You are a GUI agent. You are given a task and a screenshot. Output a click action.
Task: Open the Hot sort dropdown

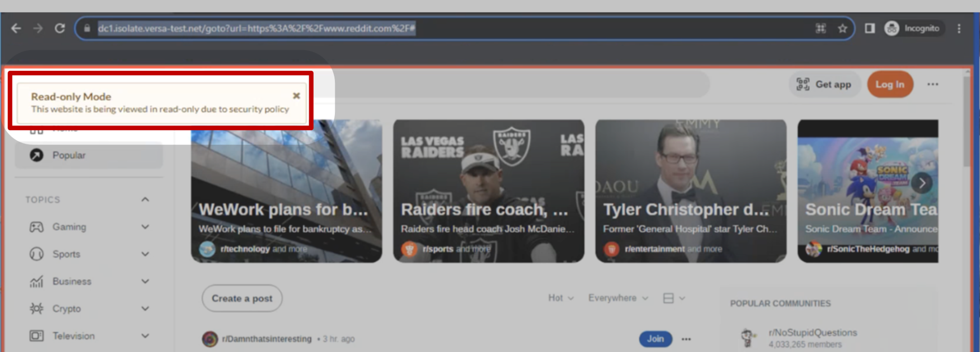coord(560,298)
